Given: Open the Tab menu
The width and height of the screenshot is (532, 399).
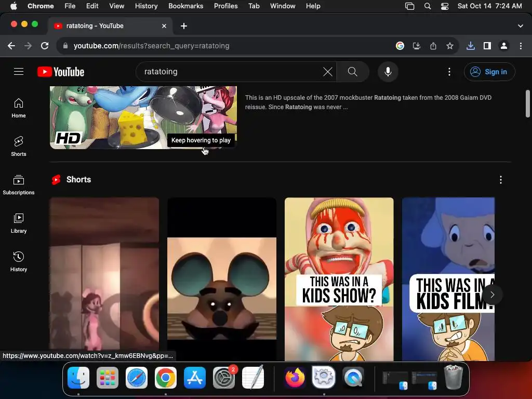Looking at the screenshot, I should click(x=254, y=6).
